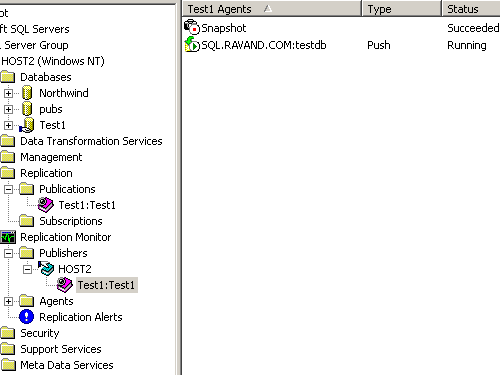Click the Snapshot agent name text
This screenshot has width=500, height=375.
(x=224, y=28)
